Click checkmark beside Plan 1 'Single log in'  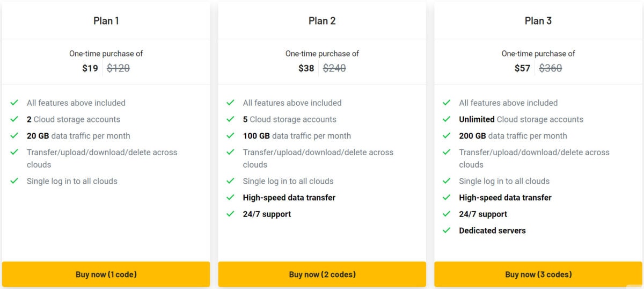14,181
